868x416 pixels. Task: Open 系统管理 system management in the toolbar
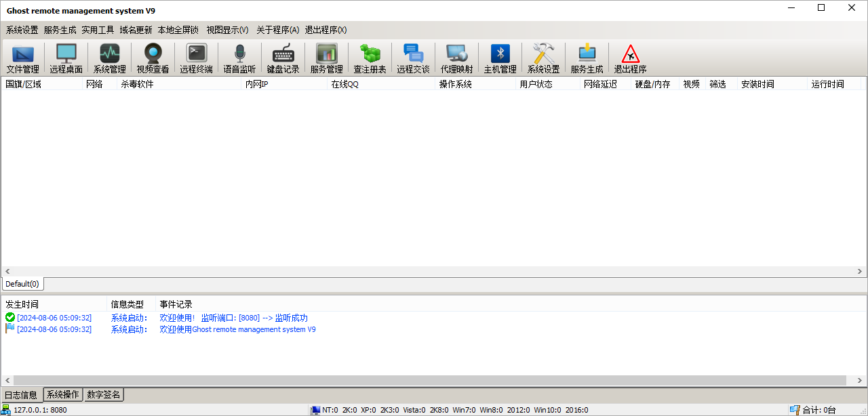[x=110, y=58]
